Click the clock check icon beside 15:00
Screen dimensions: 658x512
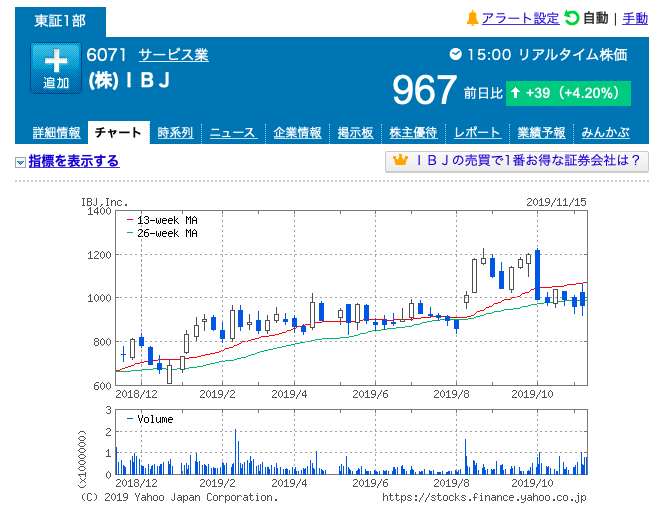(456, 54)
